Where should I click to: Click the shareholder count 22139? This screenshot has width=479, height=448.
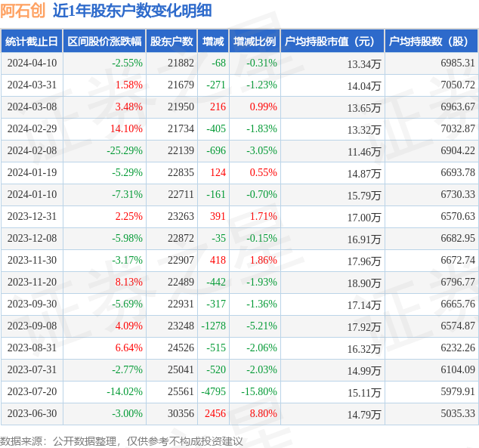pyautogui.click(x=181, y=150)
